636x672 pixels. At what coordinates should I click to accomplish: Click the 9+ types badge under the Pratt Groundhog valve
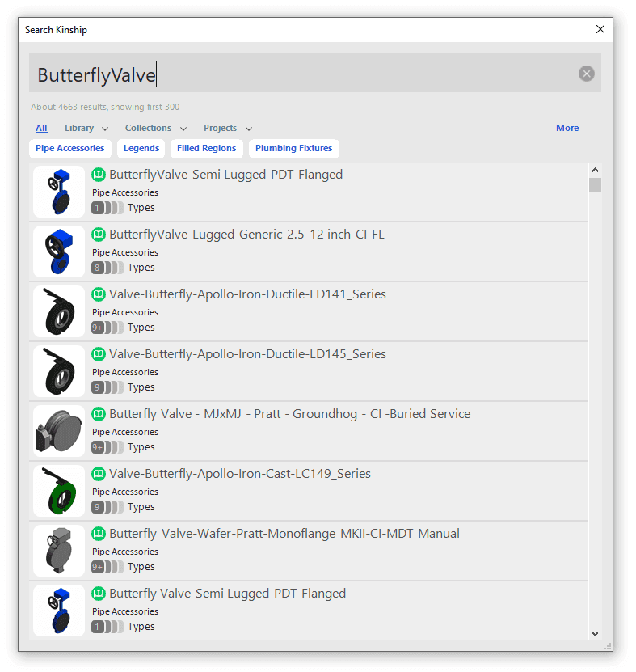tap(107, 447)
